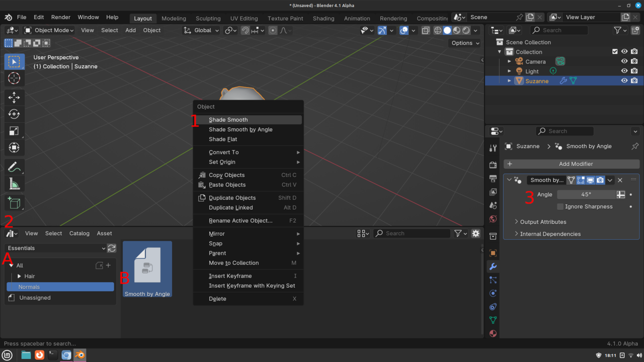This screenshot has width=644, height=362.
Task: Expand the Camera item in the outliner
Action: pos(509,61)
